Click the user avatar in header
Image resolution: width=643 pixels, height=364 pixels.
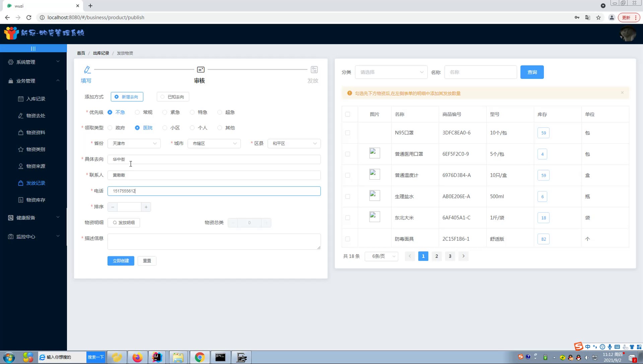pyautogui.click(x=627, y=34)
